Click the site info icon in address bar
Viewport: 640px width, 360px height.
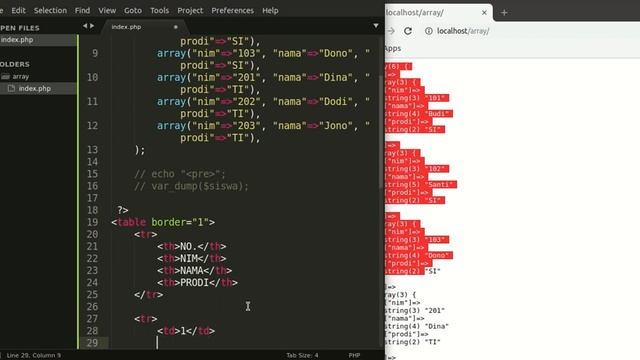point(429,31)
